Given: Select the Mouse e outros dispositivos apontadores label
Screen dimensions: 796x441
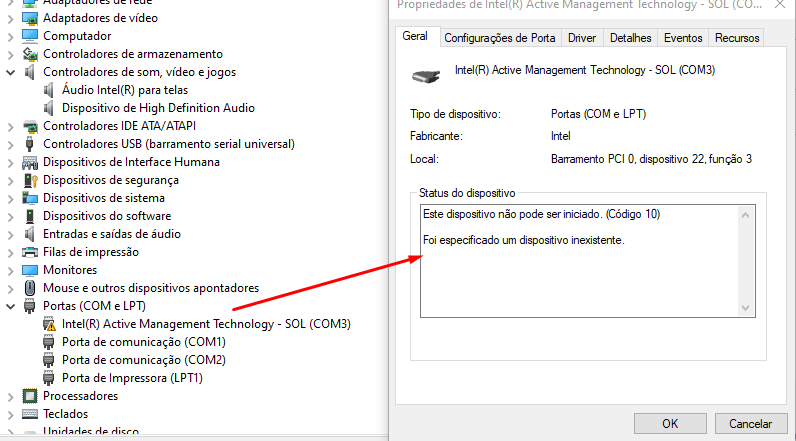Looking at the screenshot, I should [x=151, y=288].
